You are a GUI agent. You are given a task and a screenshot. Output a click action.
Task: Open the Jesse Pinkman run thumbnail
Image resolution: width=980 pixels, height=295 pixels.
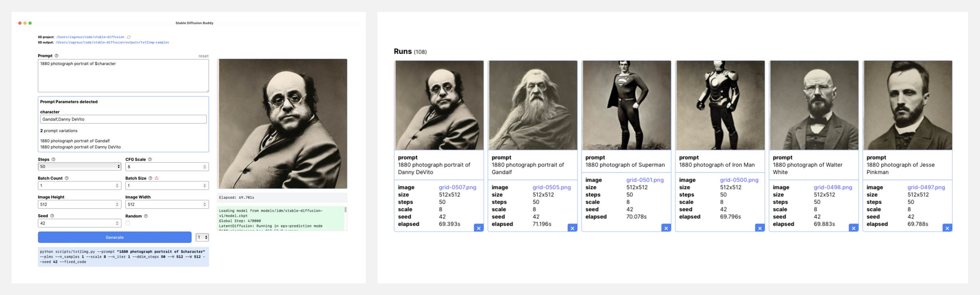pyautogui.click(x=908, y=105)
